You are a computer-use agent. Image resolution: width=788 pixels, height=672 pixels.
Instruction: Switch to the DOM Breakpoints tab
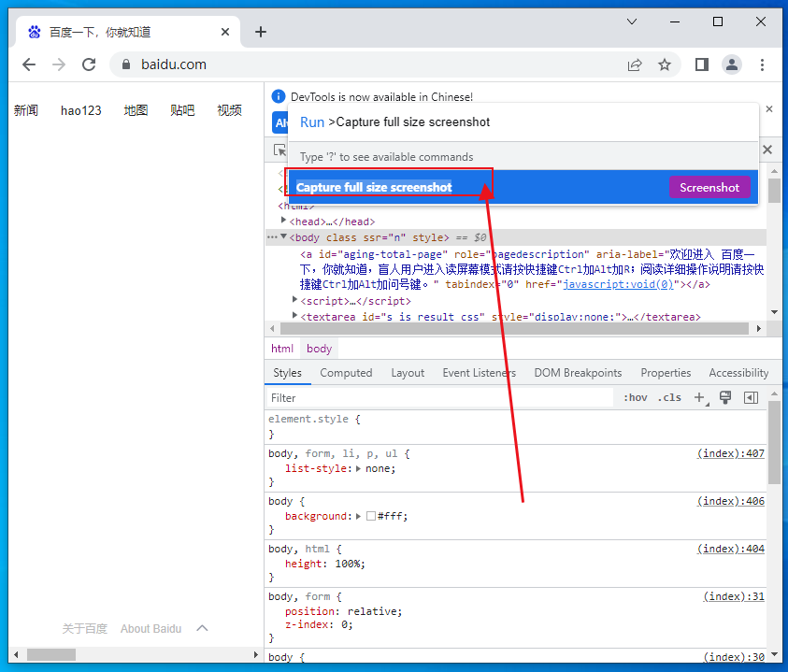point(578,373)
